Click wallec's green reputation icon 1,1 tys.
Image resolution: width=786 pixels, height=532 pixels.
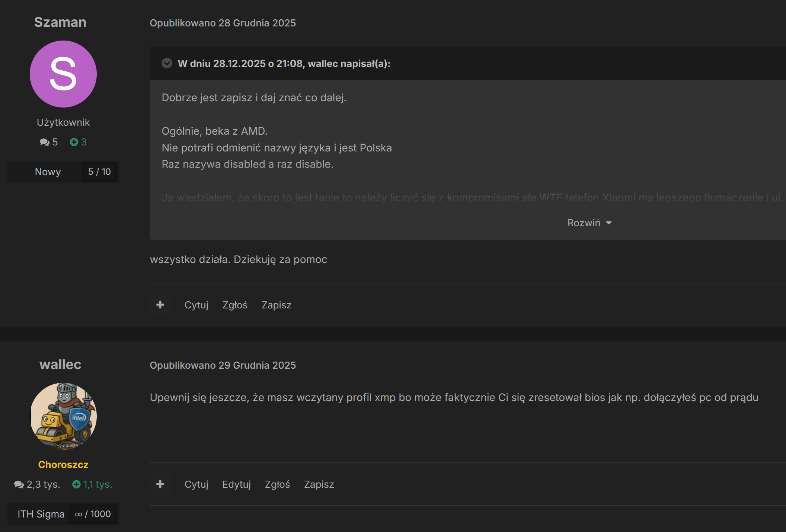click(77, 484)
